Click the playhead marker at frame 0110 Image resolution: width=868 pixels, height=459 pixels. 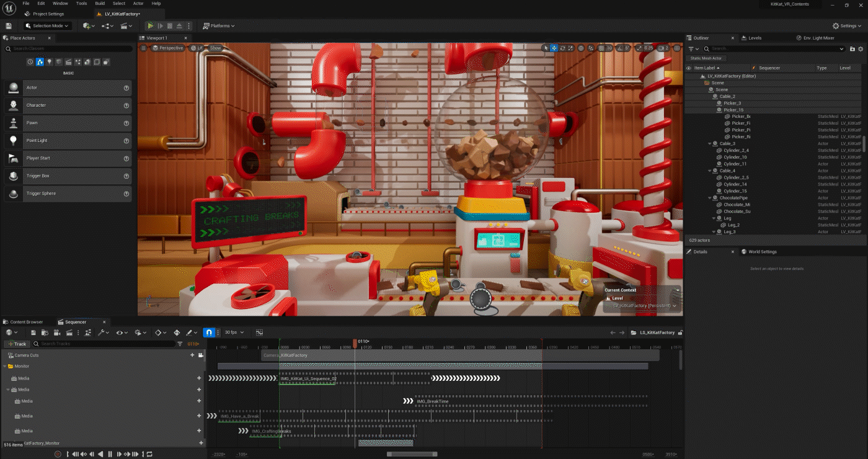pos(355,342)
